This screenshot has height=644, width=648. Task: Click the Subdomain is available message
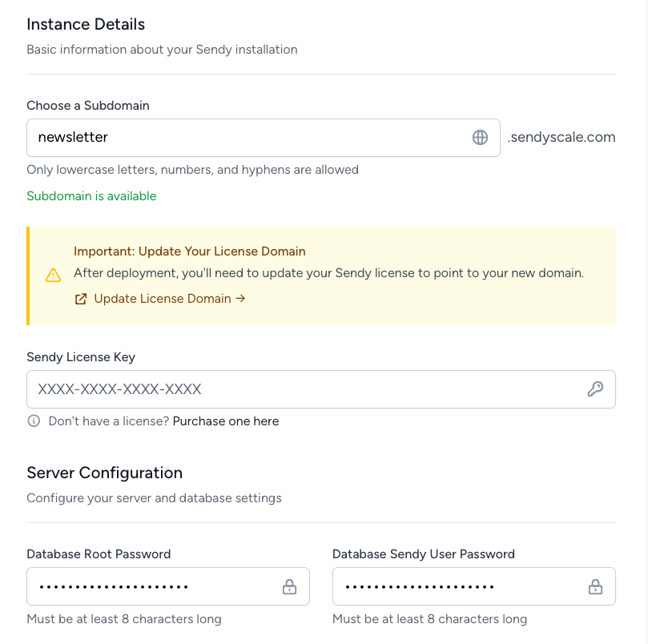tap(91, 196)
